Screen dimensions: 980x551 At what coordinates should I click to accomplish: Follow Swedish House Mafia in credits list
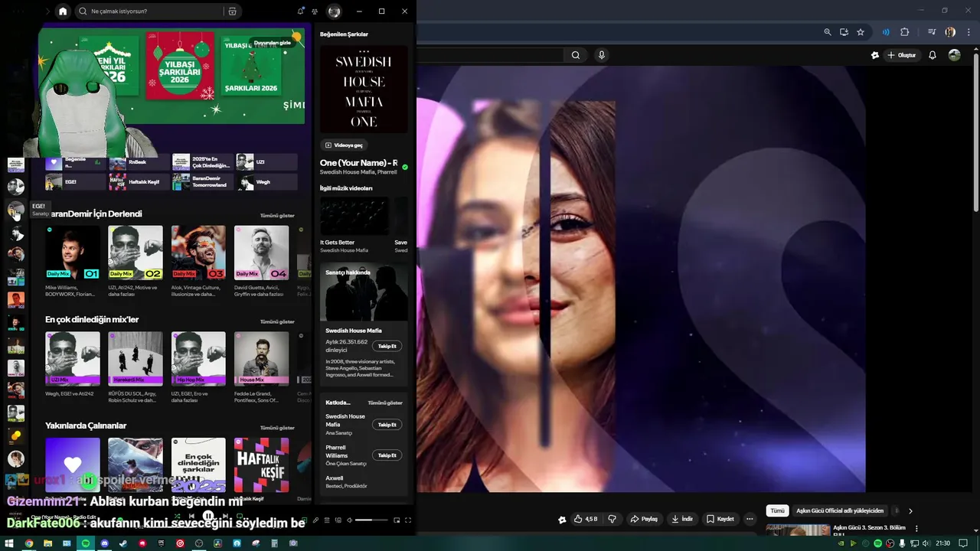point(387,425)
